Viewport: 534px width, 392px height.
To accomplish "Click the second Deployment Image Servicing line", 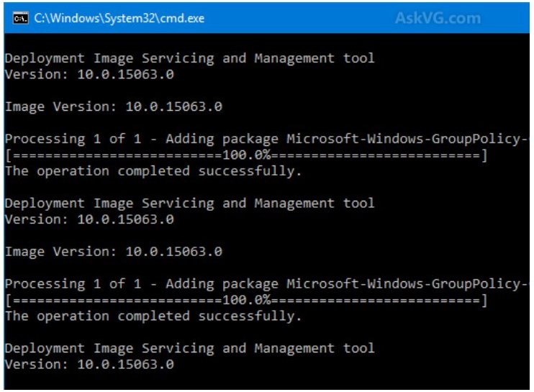I will tap(189, 203).
